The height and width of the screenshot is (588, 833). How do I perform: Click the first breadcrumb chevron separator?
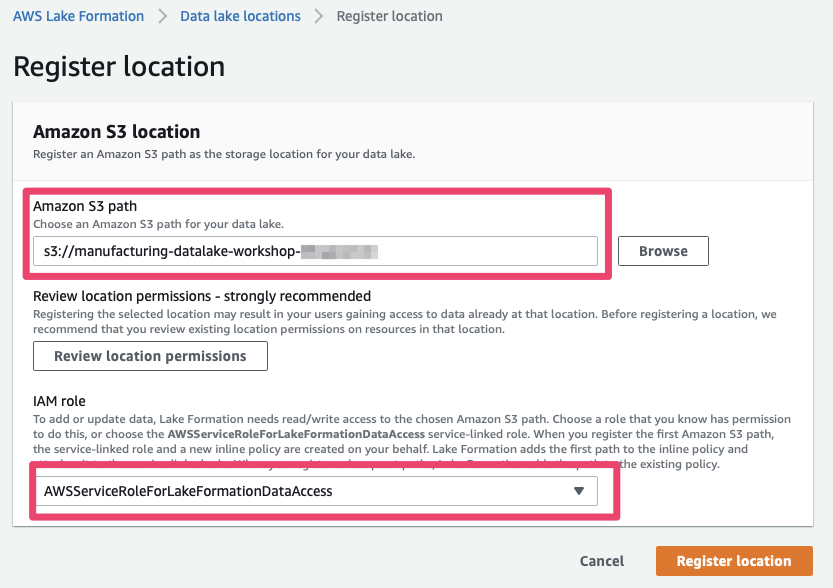(162, 16)
